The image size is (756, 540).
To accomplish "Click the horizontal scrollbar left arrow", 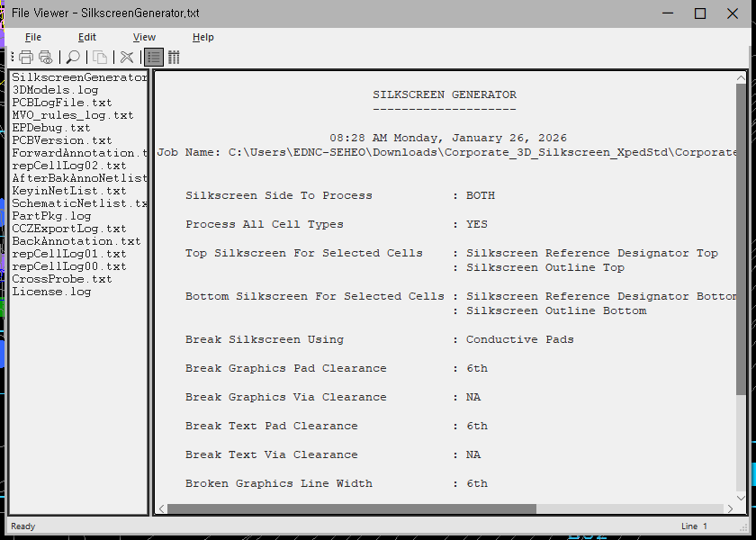I will (x=162, y=509).
